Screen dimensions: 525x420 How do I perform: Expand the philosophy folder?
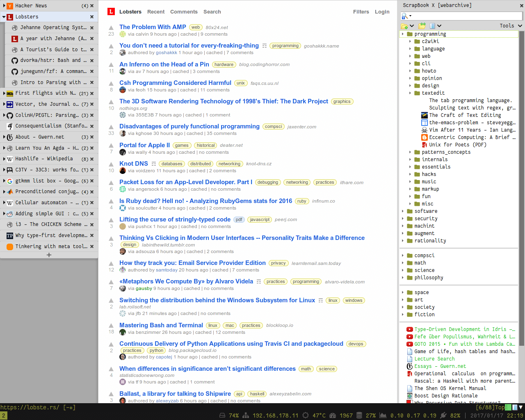(x=403, y=278)
